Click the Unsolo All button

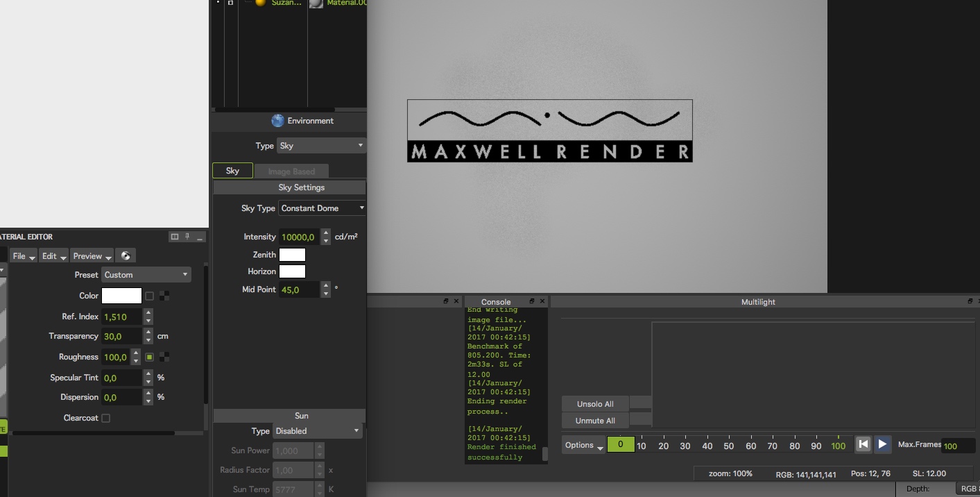click(595, 404)
